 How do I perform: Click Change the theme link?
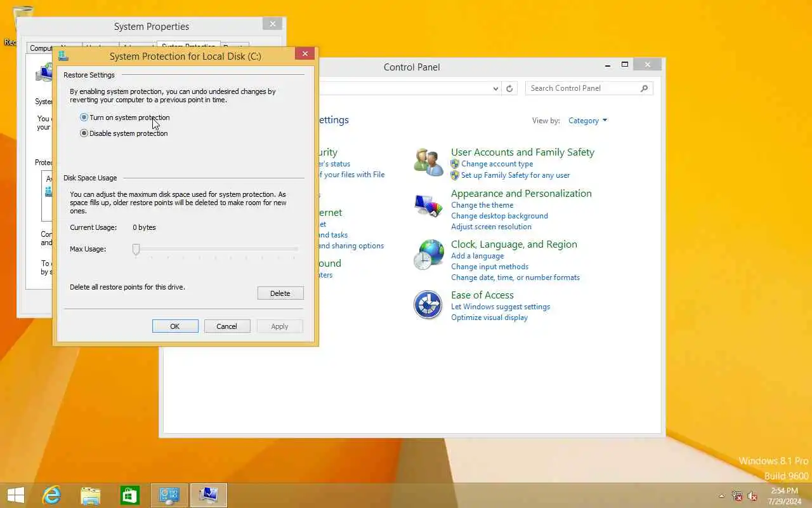click(482, 205)
